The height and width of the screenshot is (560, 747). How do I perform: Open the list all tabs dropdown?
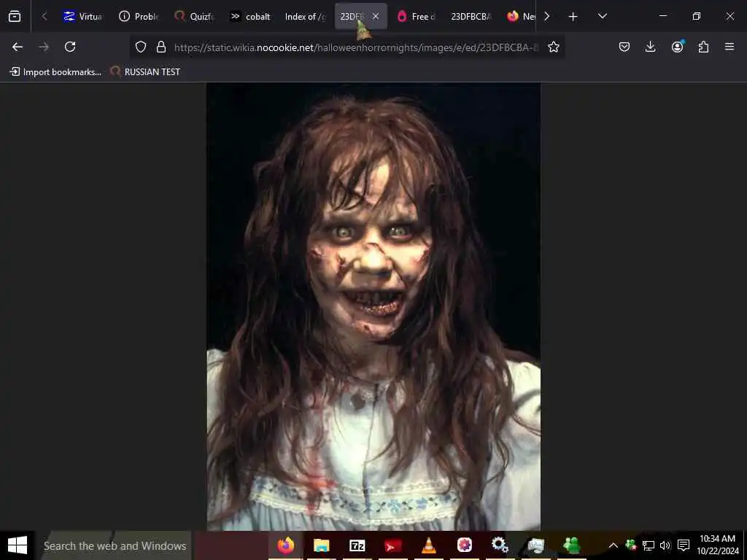[x=602, y=17]
